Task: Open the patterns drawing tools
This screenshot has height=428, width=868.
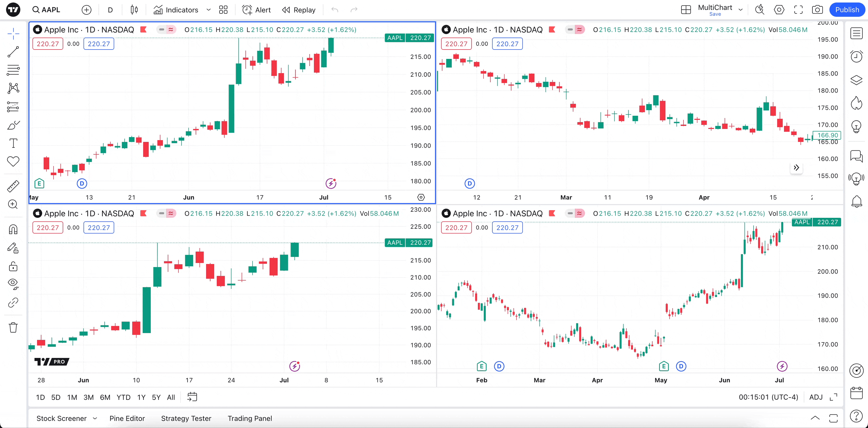Action: pyautogui.click(x=13, y=88)
